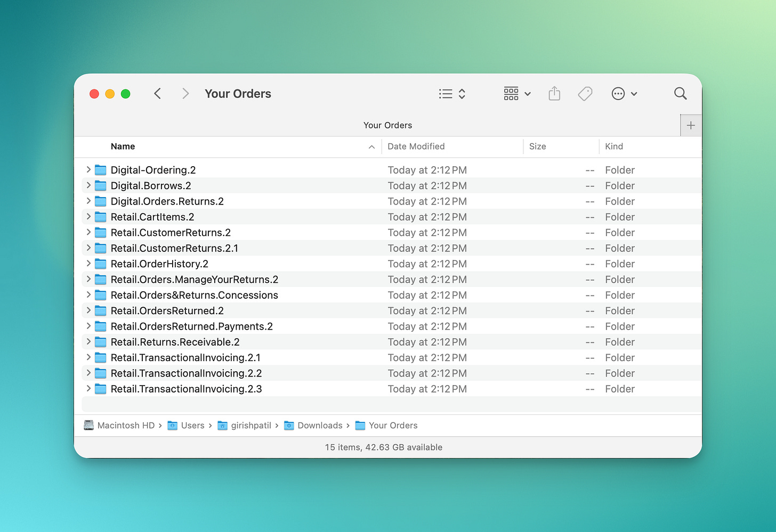Screen dimensions: 776x532
Task: Click the Retail.Orders&Returns.Concessions name text
Action: point(195,295)
